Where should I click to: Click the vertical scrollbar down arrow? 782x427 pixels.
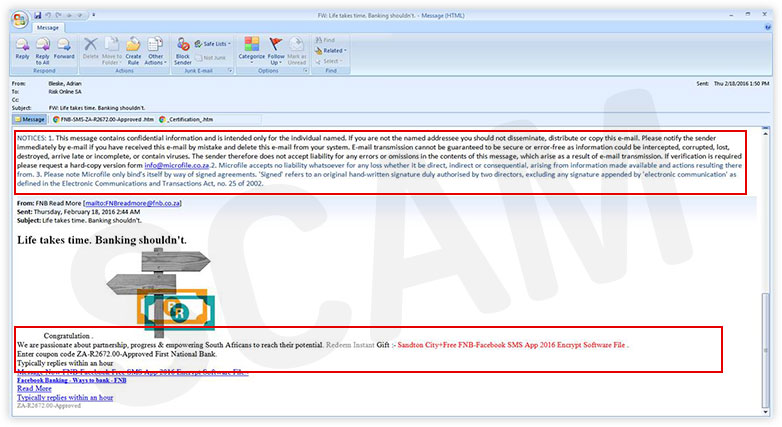766,413
